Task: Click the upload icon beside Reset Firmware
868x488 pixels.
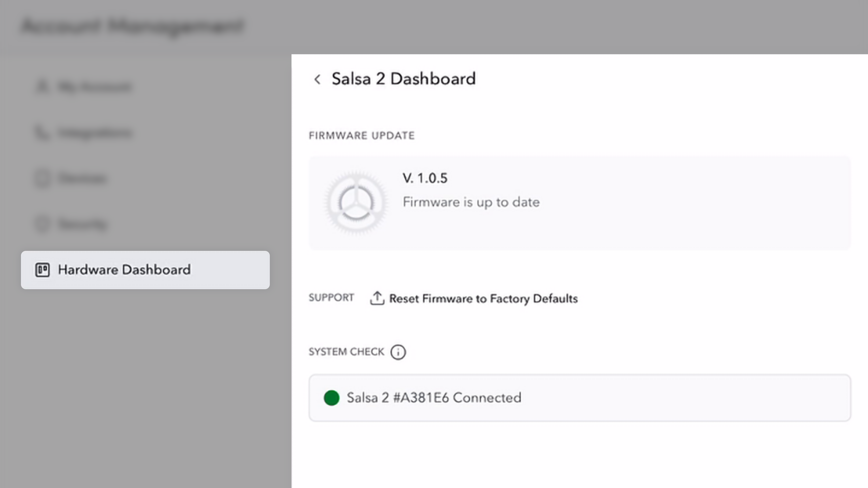Action: coord(377,298)
